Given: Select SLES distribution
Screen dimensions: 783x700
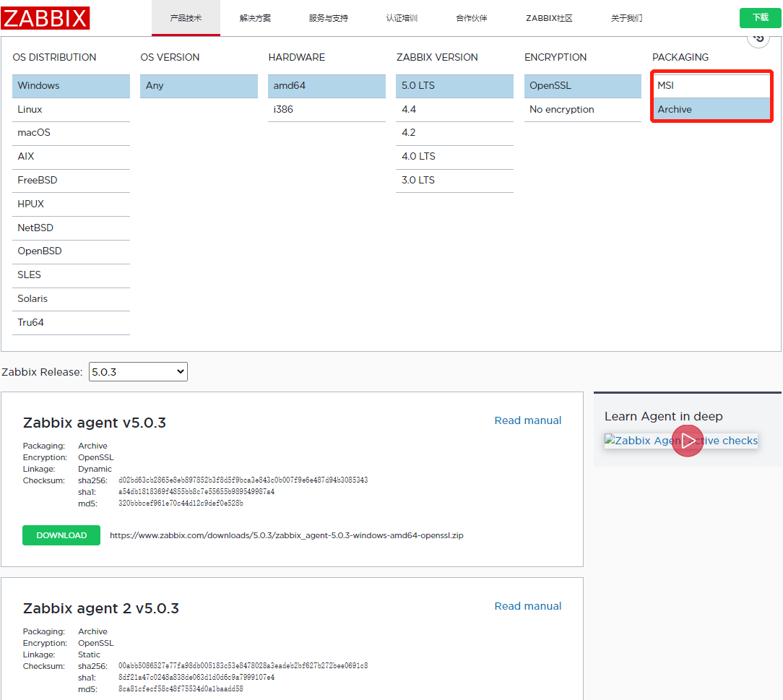Looking at the screenshot, I should pos(71,275).
